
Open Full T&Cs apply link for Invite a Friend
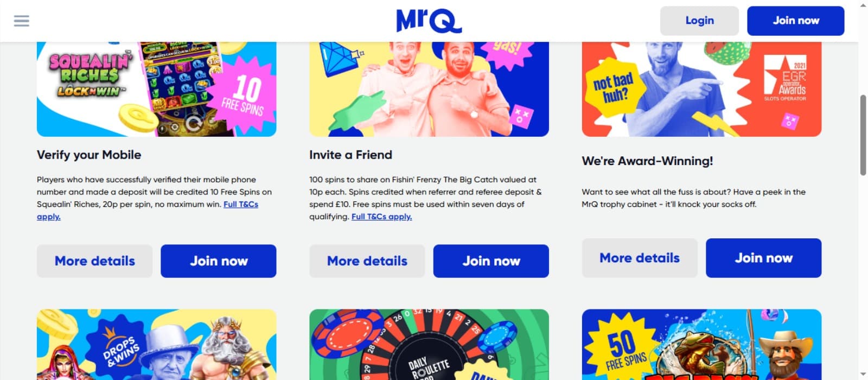(381, 217)
